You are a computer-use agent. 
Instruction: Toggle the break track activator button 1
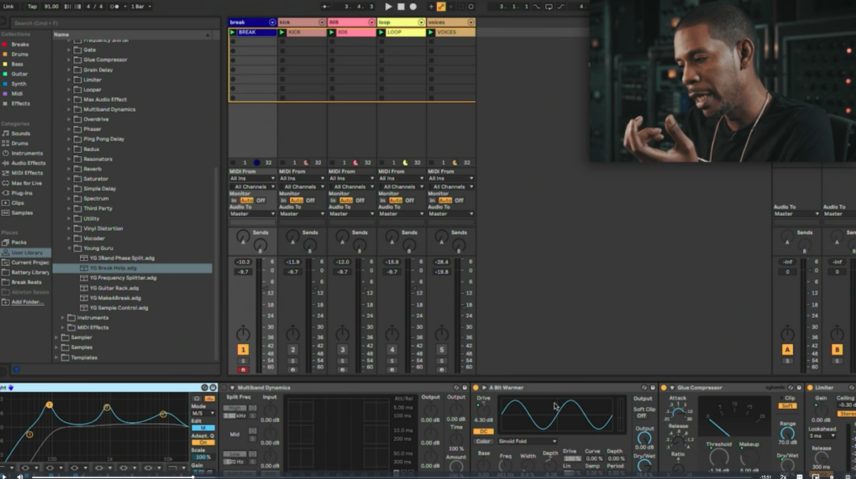[x=242, y=349]
